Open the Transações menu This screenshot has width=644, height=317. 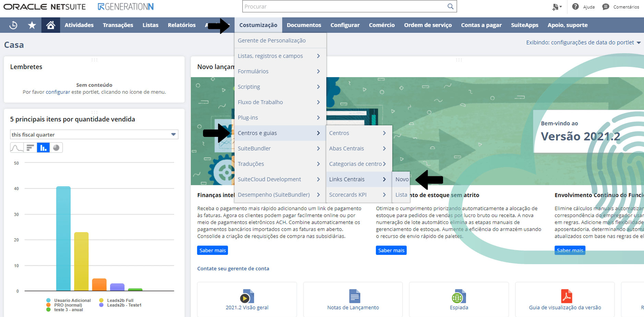pos(118,25)
